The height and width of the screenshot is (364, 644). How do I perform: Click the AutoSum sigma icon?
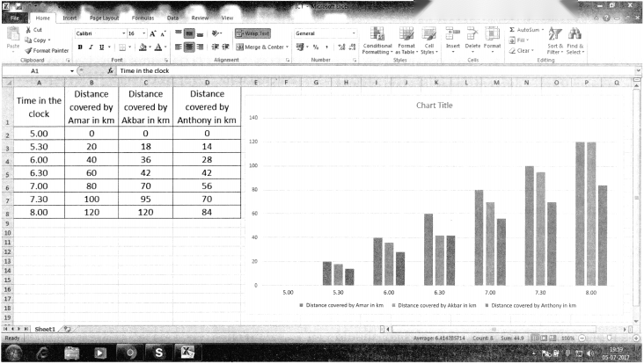tap(512, 30)
